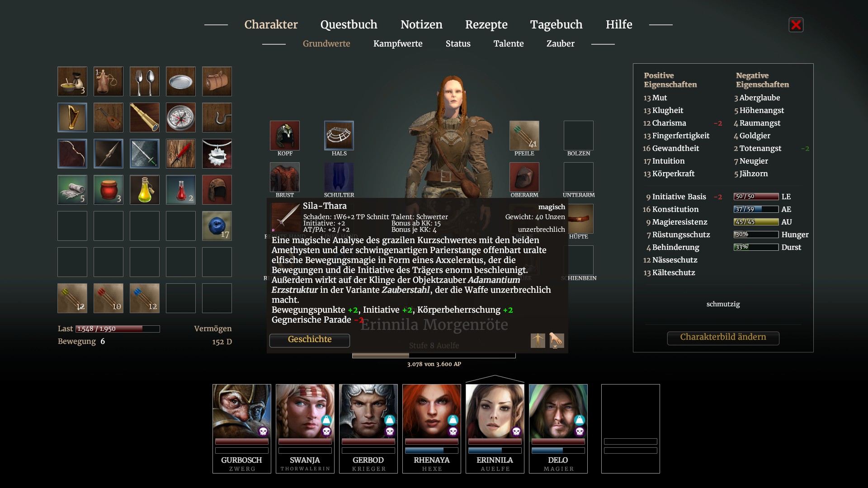Viewport: 868px width, 488px height.
Task: Click the Last weight bar
Action: [118, 329]
